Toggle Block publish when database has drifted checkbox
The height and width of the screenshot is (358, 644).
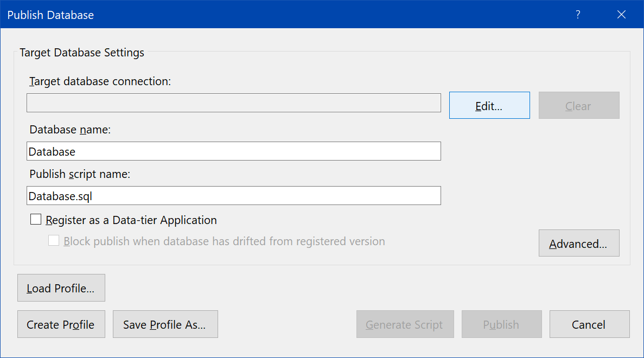pos(54,241)
